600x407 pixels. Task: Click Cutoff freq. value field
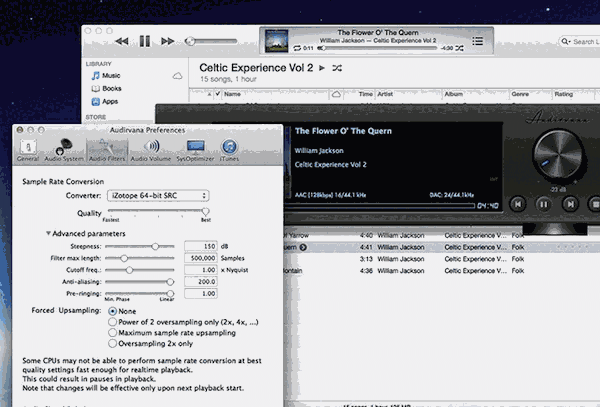[x=201, y=270]
